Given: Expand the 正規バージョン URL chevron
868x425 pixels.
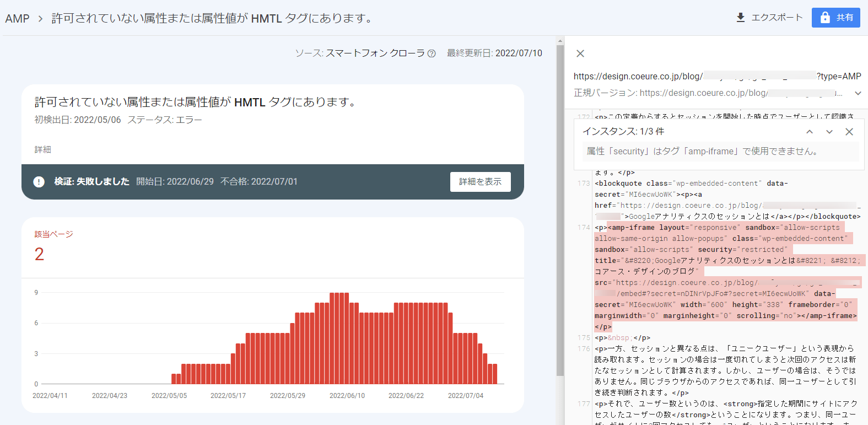Looking at the screenshot, I should [858, 93].
